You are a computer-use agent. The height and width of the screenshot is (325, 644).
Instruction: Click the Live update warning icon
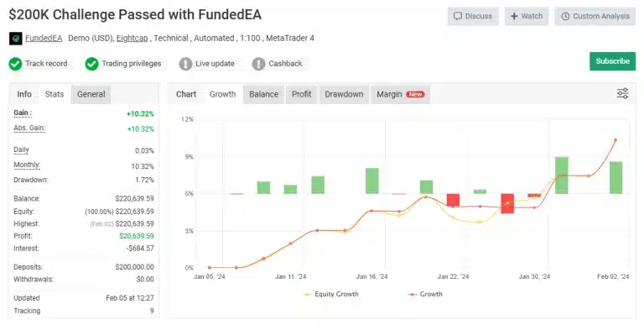click(x=185, y=64)
